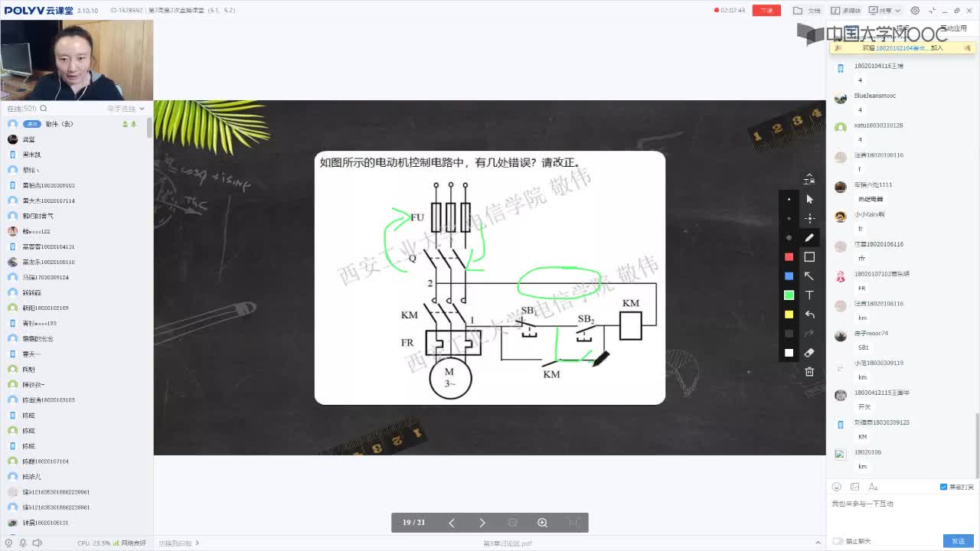980x551 pixels.
Task: Open emoji picker in chat box
Action: tap(837, 487)
